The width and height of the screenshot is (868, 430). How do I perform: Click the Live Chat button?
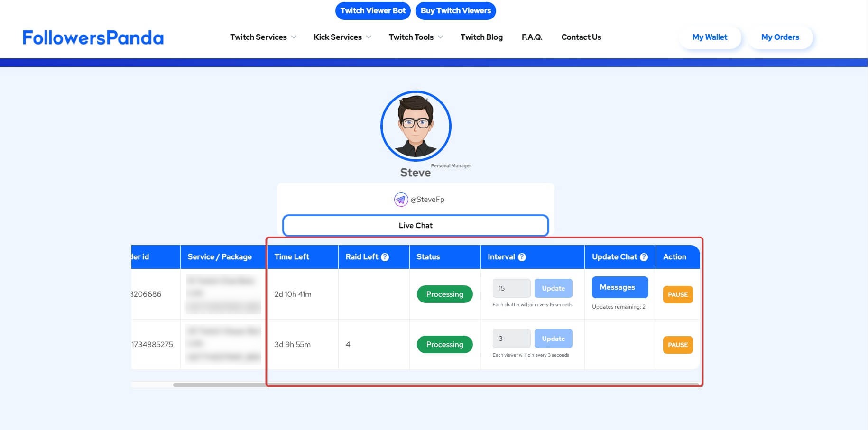(x=416, y=226)
